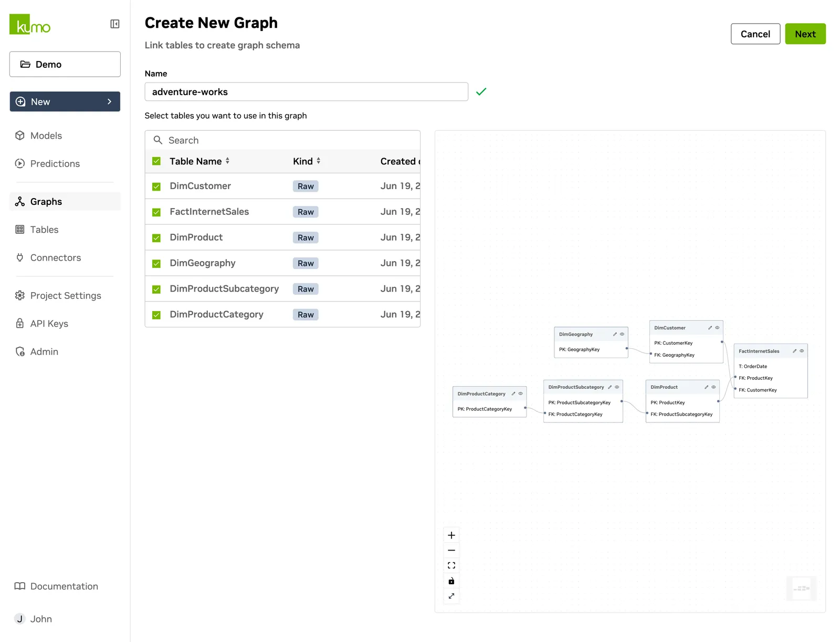Sort by Kind column arrows
The height and width of the screenshot is (642, 840).
coord(318,161)
